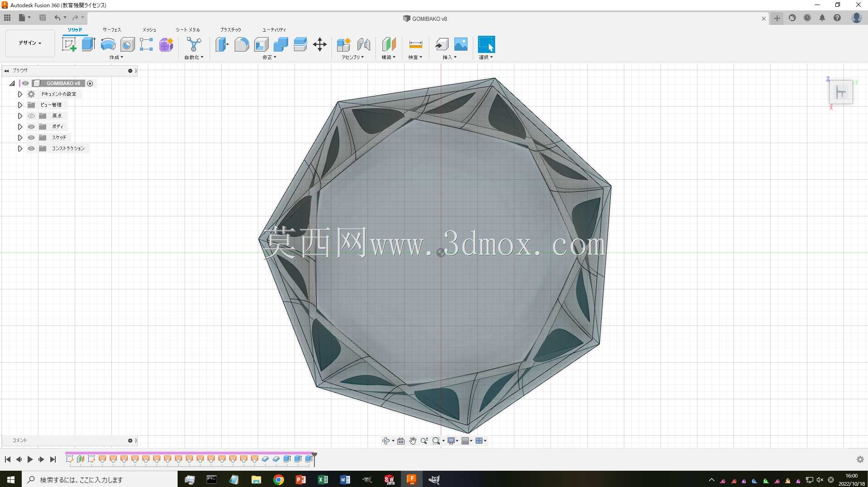
Task: Open the 構築 dropdown menu
Action: click(x=388, y=57)
